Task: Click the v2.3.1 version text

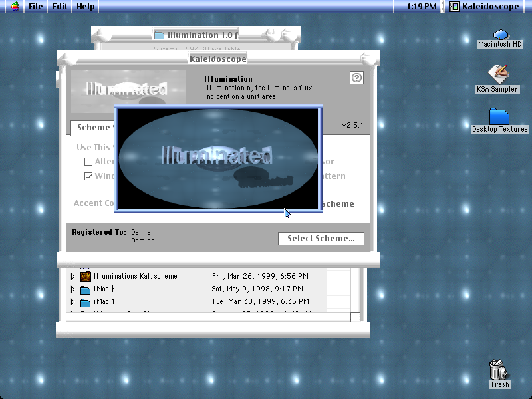Action: click(352, 125)
